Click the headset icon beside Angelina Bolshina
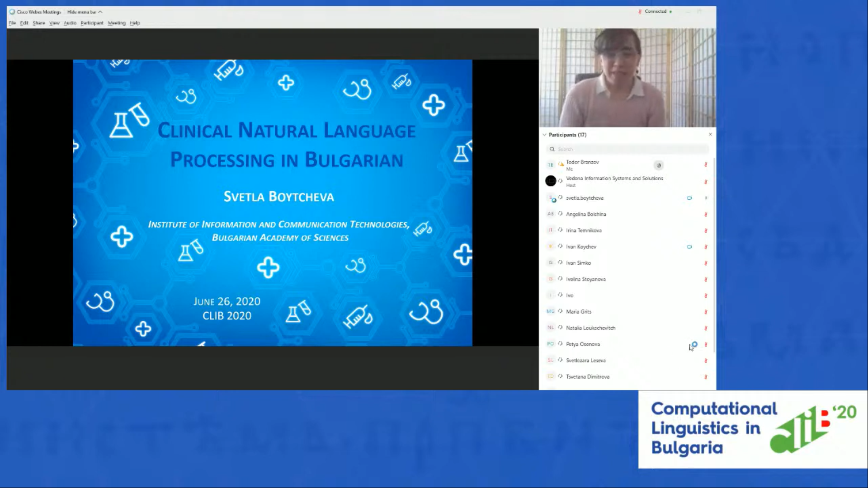The image size is (868, 488). 561,214
